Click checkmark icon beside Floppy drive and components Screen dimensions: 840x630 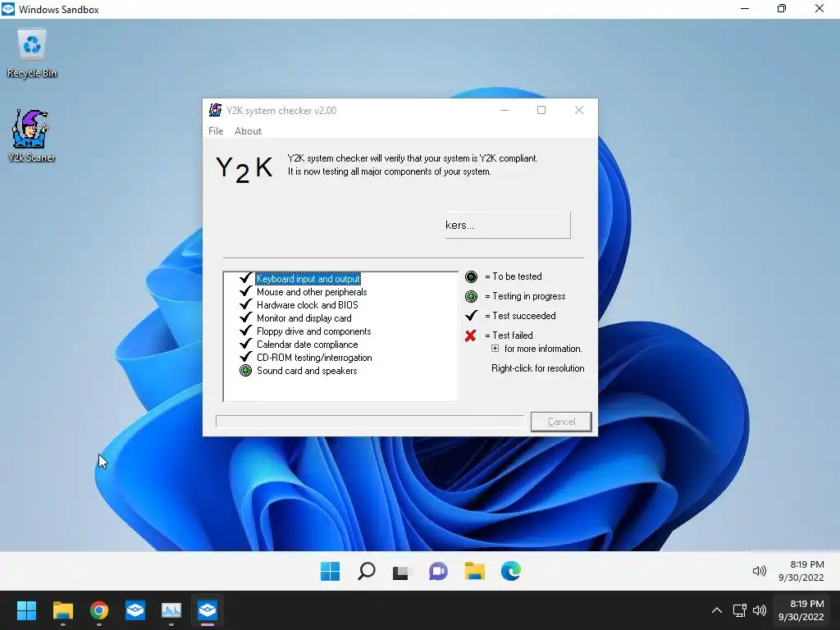(x=245, y=330)
